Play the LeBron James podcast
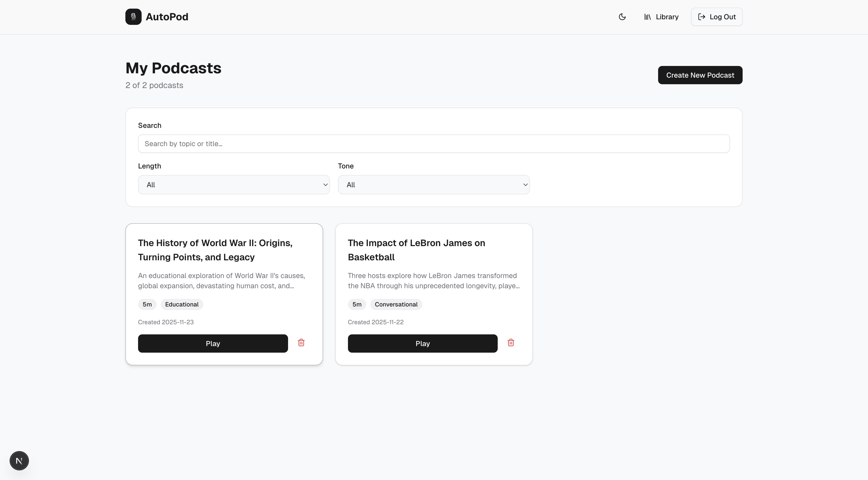 423,343
